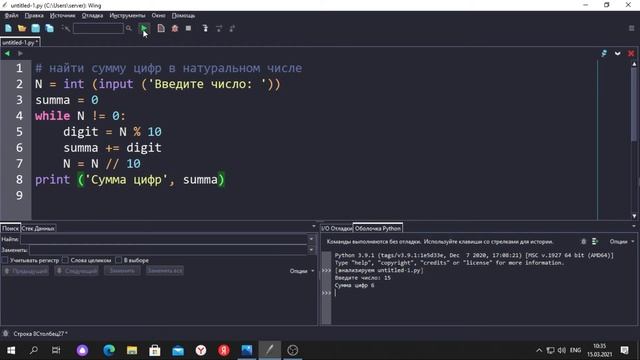
Task: Click the status bar icon at bottom left
Action: (6, 333)
